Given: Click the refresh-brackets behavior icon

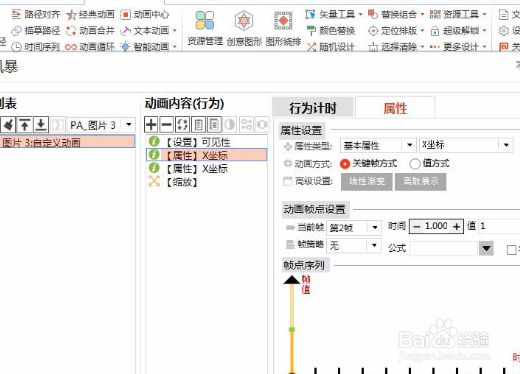Looking at the screenshot, I should (x=182, y=125).
